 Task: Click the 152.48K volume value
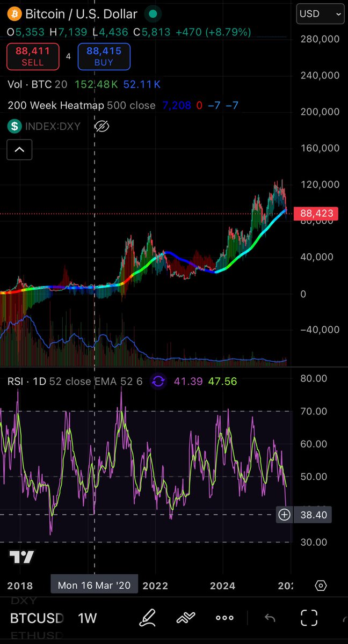(x=96, y=84)
